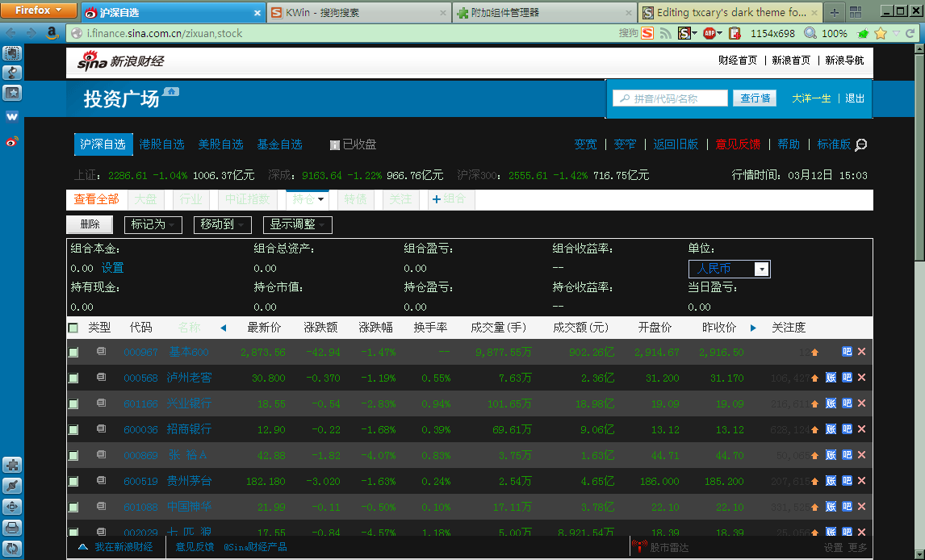925x560 pixels.
Task: Open the 账 account icon in 泸州老窖 row
Action: pyautogui.click(x=831, y=377)
